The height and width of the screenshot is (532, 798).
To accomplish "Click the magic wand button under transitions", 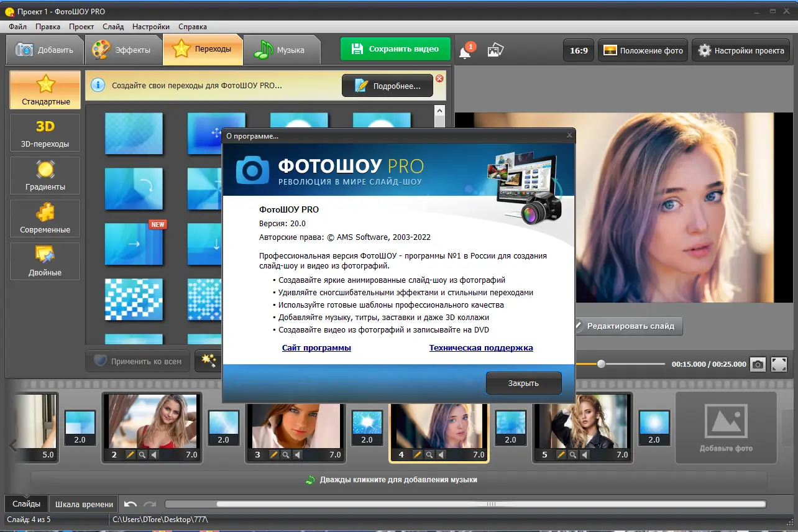I will [x=209, y=361].
